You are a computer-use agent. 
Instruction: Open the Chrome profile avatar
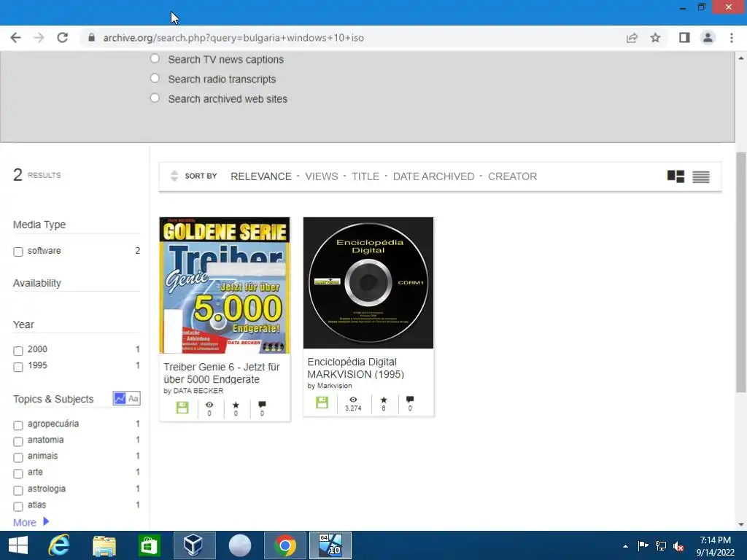tap(708, 38)
